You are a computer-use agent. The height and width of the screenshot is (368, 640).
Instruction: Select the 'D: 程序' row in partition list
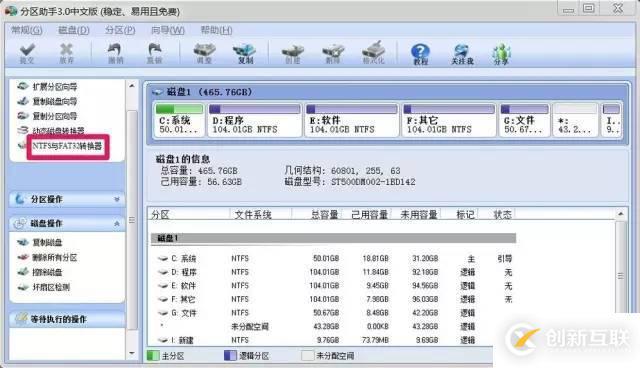[333, 272]
